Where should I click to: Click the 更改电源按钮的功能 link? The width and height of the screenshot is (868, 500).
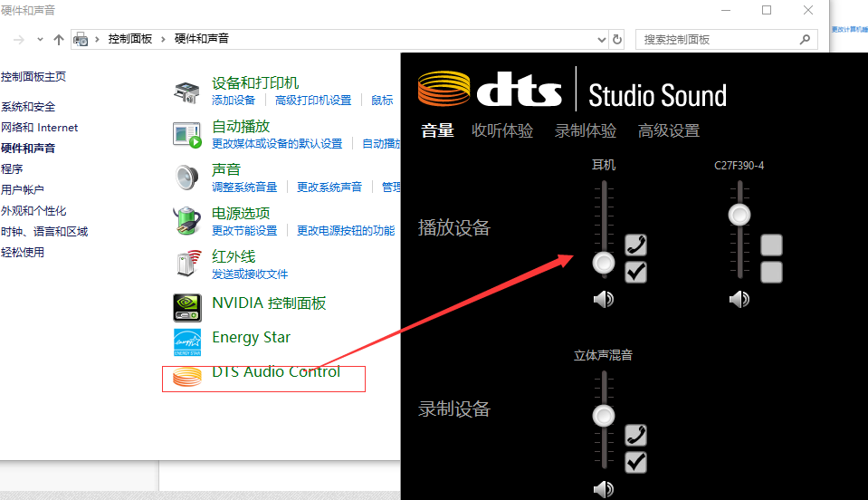[x=346, y=231]
